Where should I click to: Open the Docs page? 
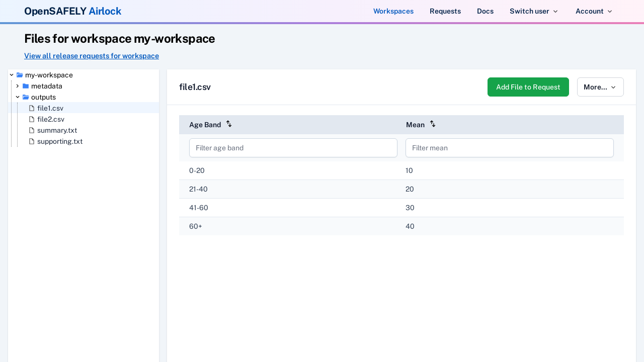pyautogui.click(x=485, y=11)
